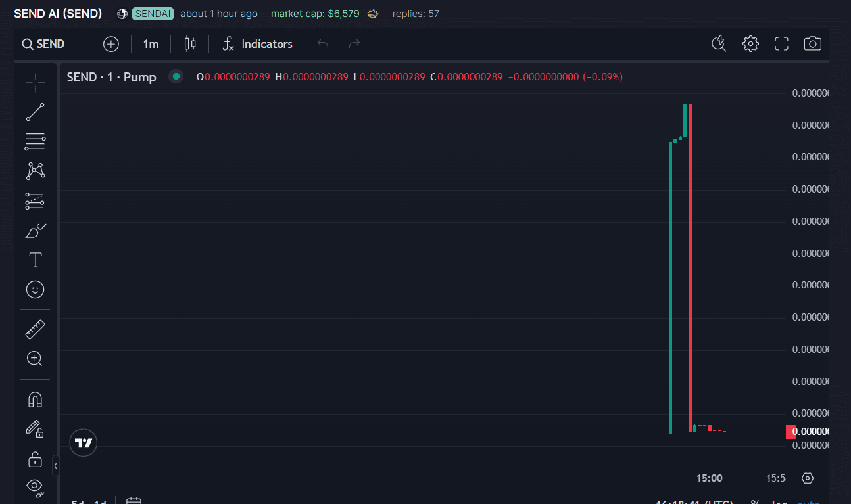Open the emoji icons tool
The width and height of the screenshot is (851, 504).
36,289
